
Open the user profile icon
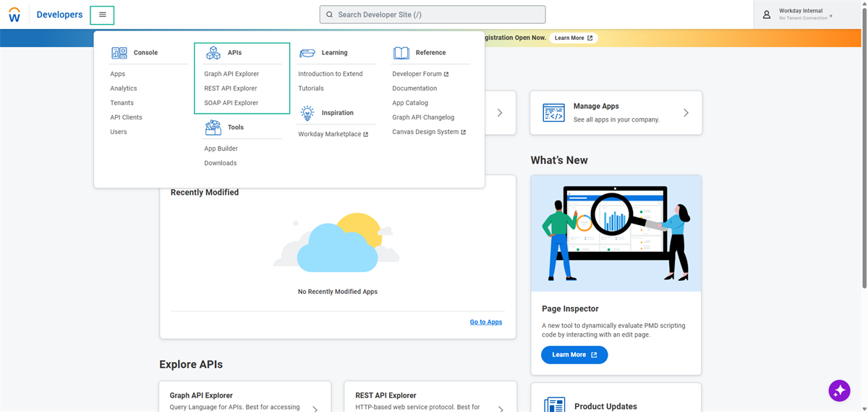767,14
